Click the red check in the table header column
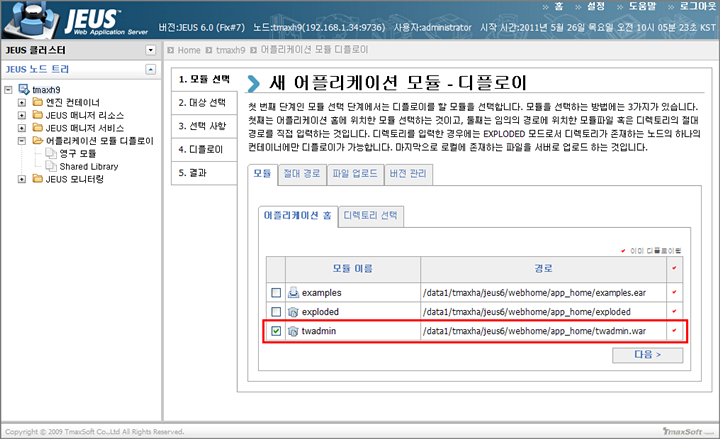 point(674,268)
